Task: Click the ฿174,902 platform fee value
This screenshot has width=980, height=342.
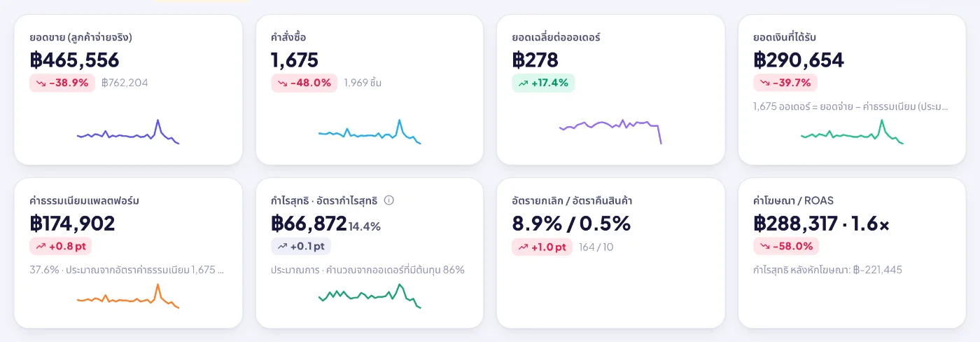Action: coord(73,223)
